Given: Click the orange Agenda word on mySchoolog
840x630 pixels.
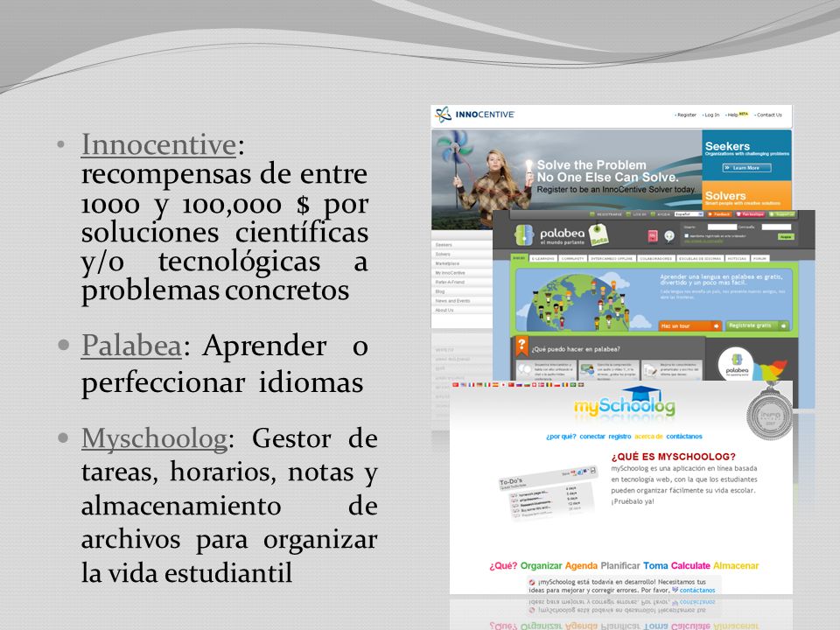Looking at the screenshot, I should pos(581,566).
